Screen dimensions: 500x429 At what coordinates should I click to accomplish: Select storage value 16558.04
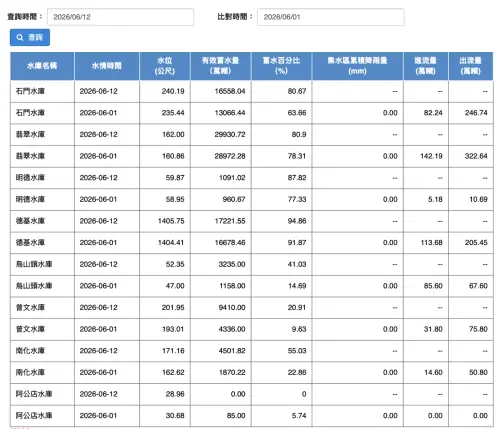(230, 91)
